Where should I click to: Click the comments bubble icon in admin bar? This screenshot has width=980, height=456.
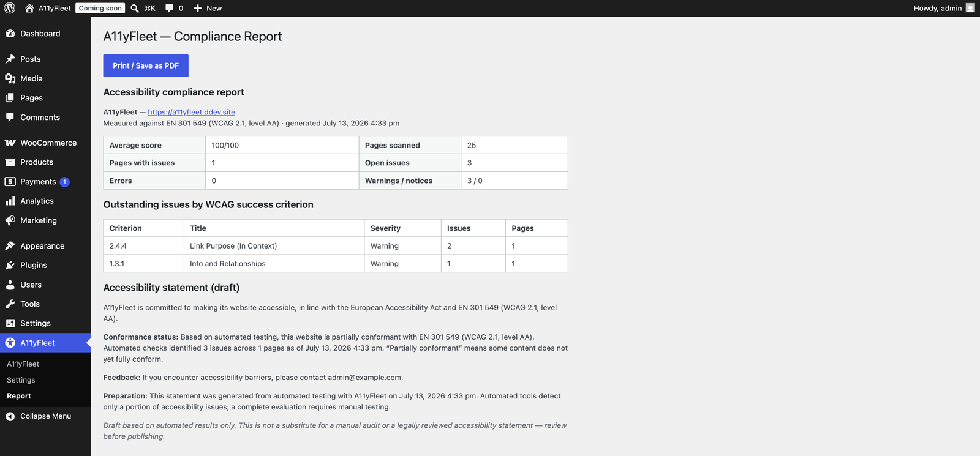169,8
